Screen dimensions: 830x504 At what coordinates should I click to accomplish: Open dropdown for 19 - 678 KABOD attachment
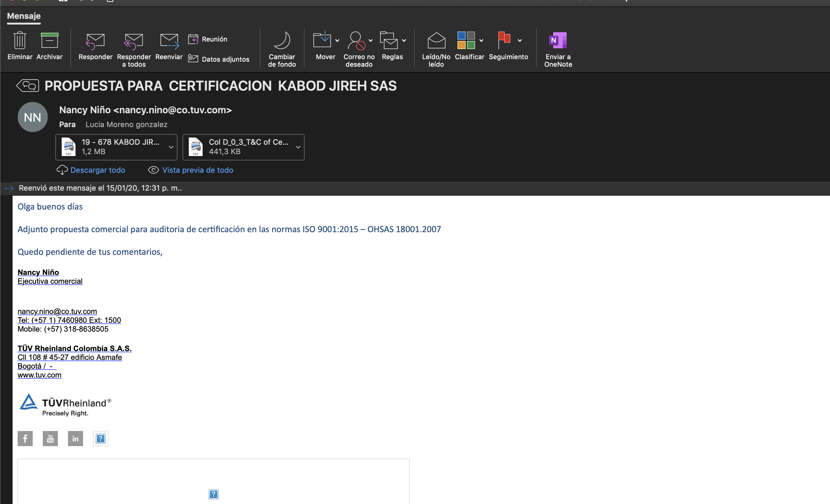pyautogui.click(x=171, y=147)
